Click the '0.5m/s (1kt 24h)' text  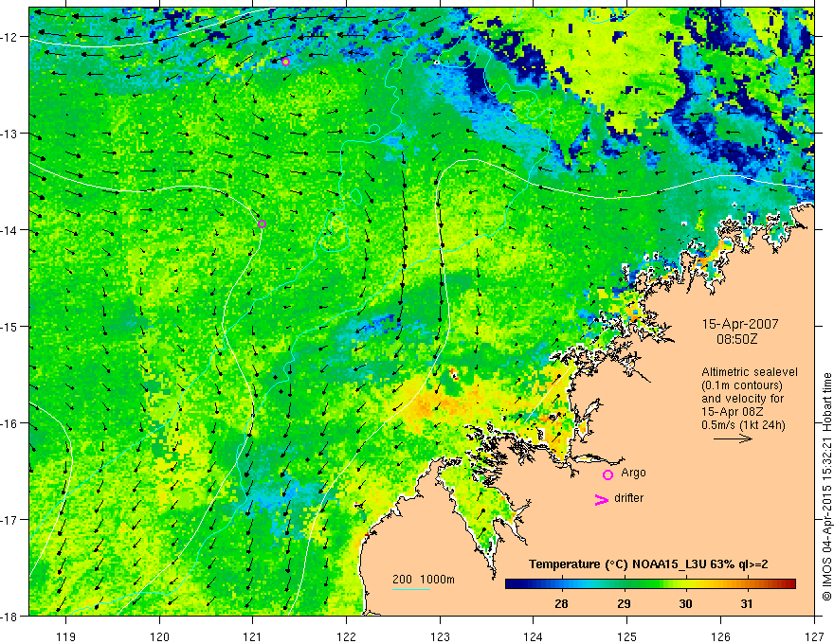click(743, 425)
